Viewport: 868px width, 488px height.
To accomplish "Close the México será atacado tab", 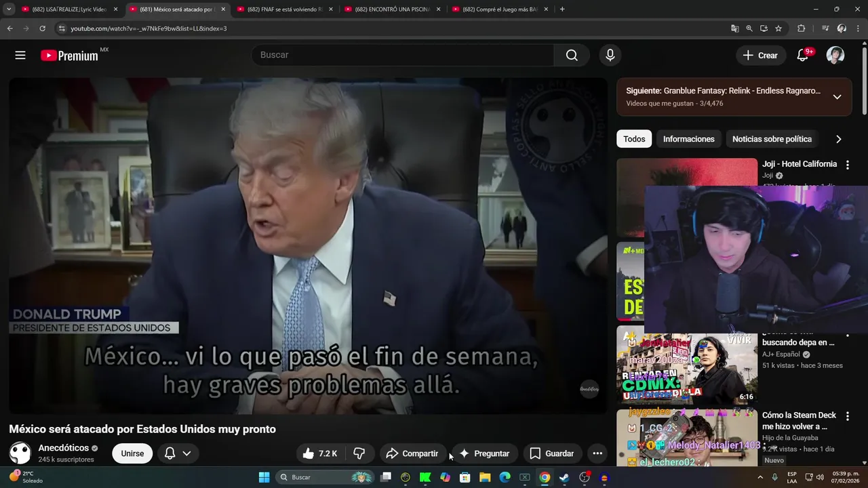I will (223, 9).
